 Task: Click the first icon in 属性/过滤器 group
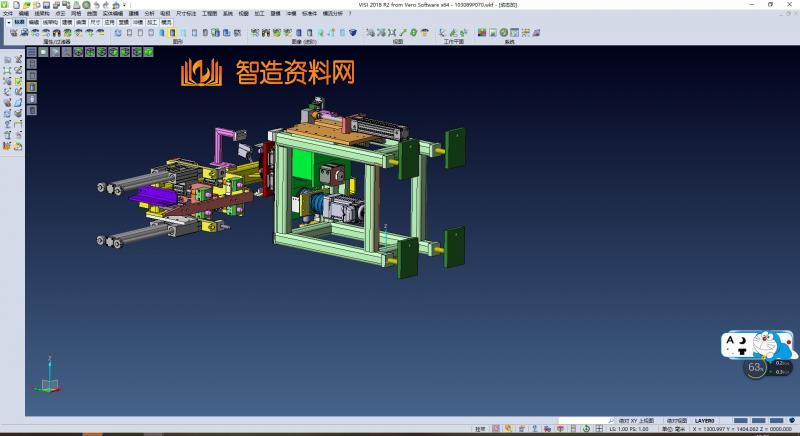[x=12, y=32]
